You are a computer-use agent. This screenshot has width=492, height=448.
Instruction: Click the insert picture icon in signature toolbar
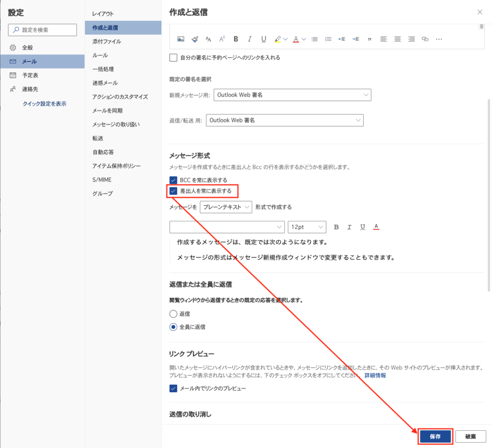(x=181, y=39)
